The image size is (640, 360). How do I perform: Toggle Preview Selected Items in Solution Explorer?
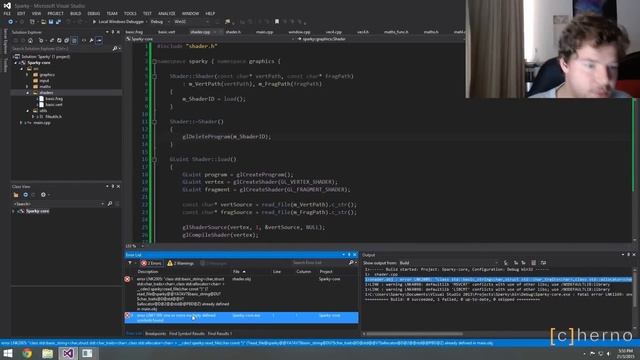[99, 40]
